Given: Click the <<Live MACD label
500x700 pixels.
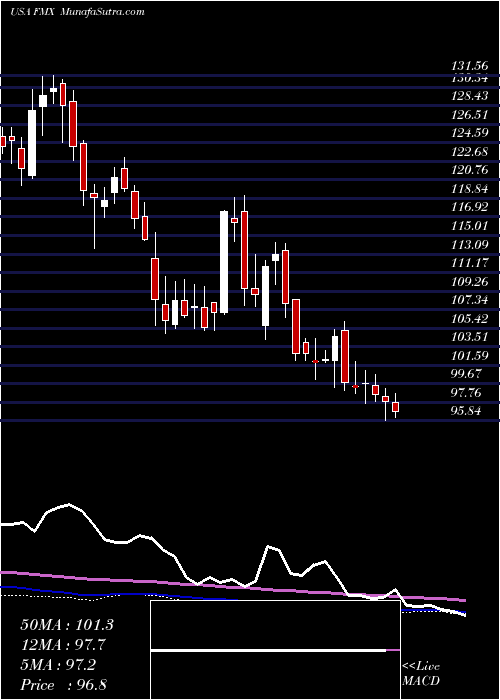Looking at the screenshot, I should click(421, 674).
